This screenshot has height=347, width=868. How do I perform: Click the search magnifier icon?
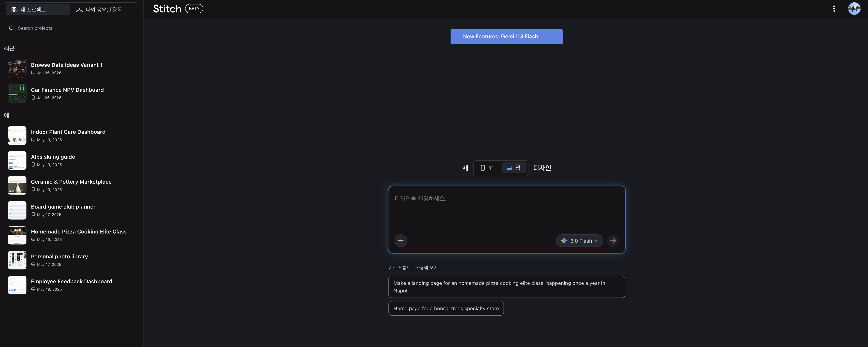(x=11, y=28)
